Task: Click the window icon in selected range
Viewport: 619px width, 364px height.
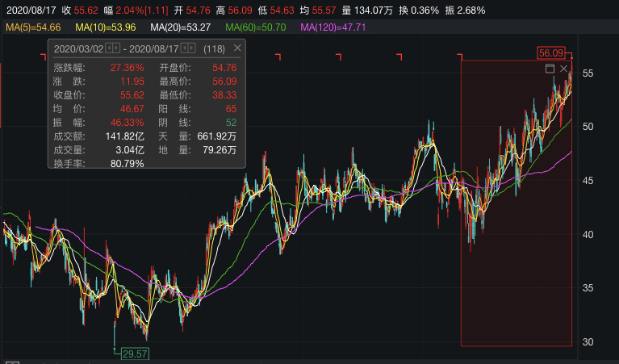Action: click(550, 69)
